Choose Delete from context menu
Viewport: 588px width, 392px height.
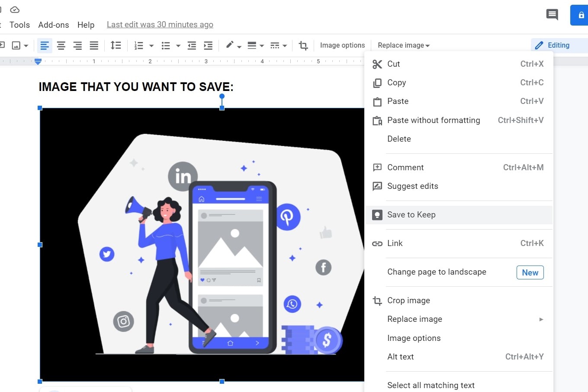pos(459,139)
